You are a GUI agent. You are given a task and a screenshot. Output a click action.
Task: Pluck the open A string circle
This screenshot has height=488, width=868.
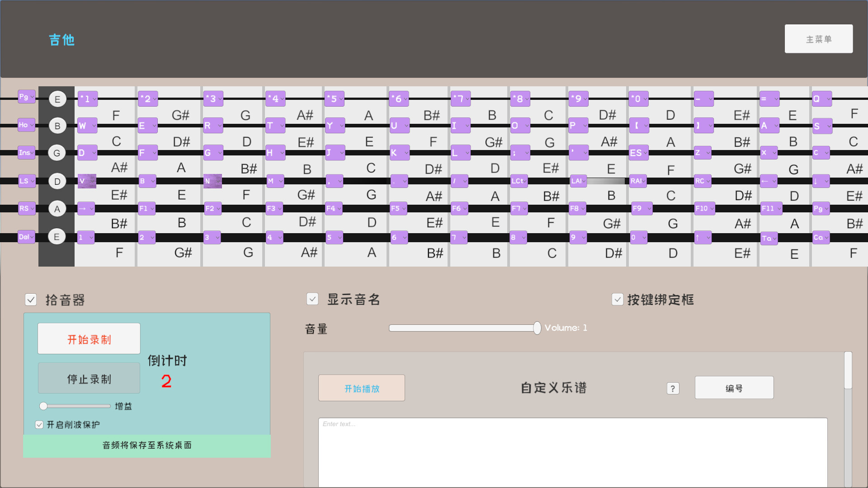(x=57, y=209)
